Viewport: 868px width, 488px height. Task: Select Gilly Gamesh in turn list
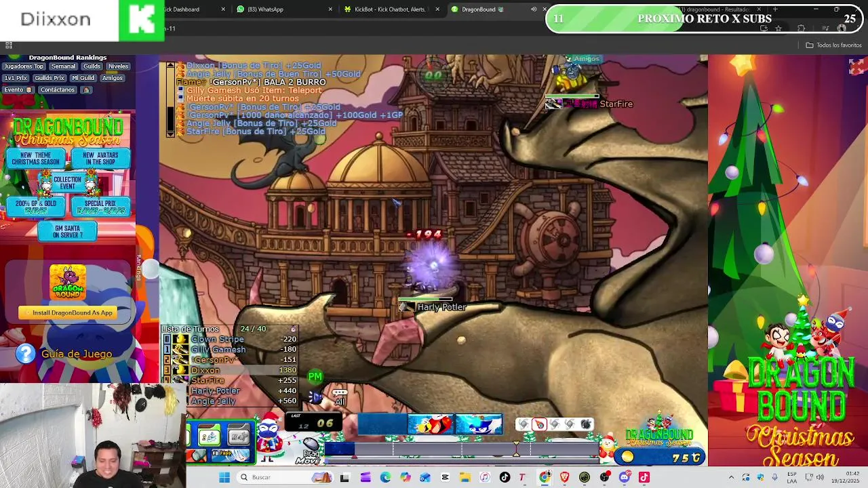click(229, 350)
